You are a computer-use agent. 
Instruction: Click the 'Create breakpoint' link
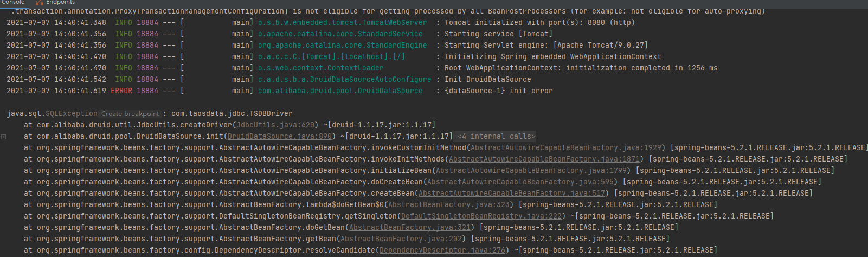coord(130,114)
